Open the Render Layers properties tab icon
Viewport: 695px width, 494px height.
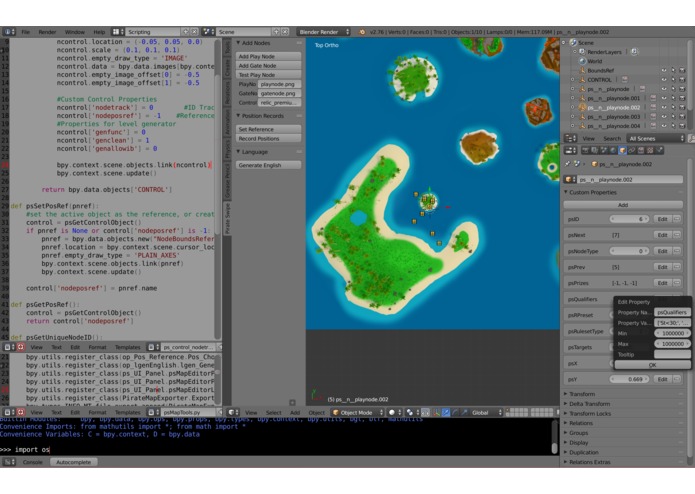594,151
